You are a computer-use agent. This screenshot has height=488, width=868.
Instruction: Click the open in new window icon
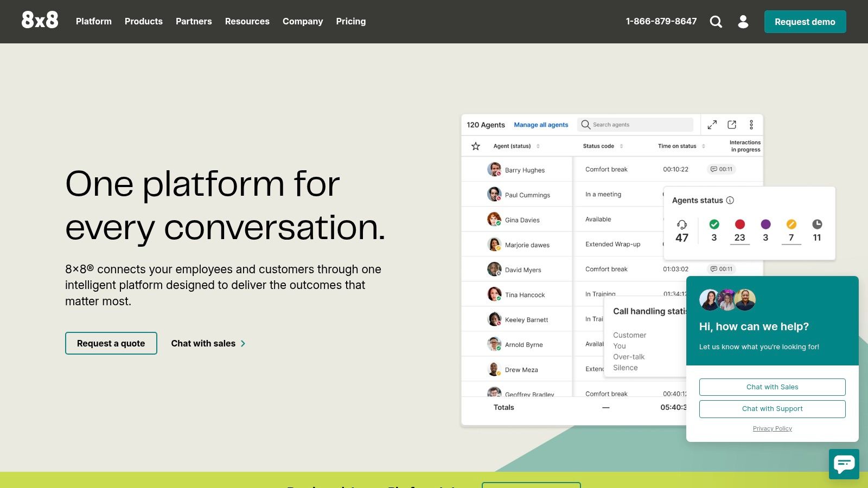(732, 125)
